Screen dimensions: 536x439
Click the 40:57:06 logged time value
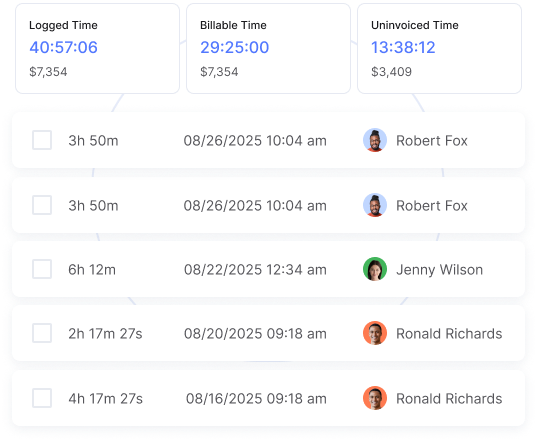[64, 47]
